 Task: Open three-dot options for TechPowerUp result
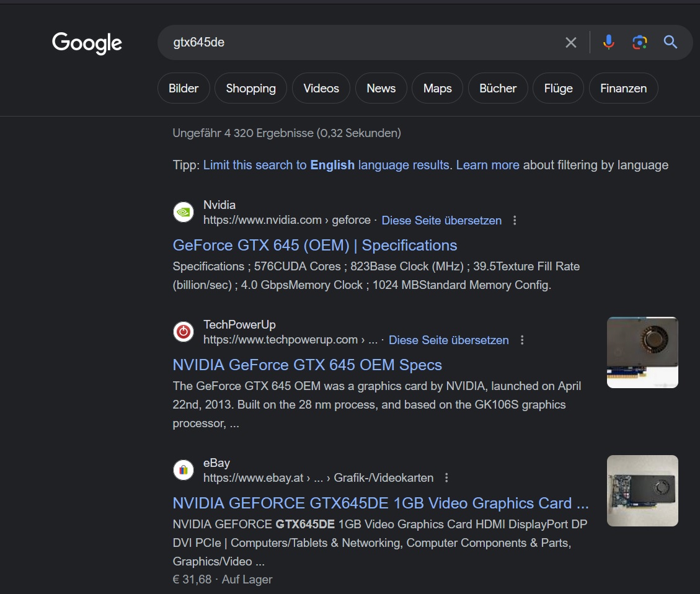pos(522,340)
